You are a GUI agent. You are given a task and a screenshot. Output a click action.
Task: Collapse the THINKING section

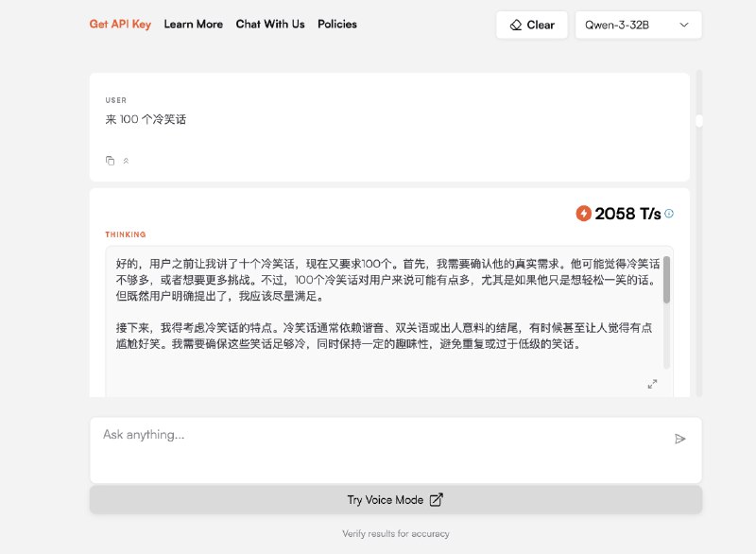pyautogui.click(x=124, y=234)
